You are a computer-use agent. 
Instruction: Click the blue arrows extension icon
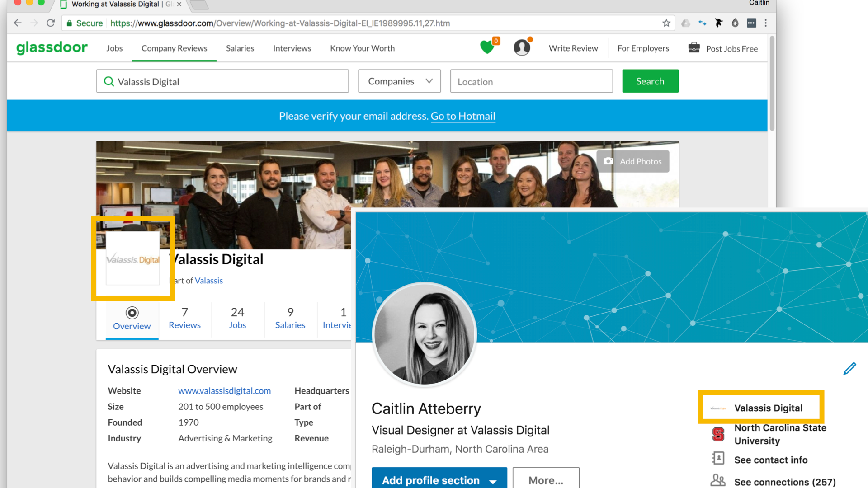click(702, 23)
